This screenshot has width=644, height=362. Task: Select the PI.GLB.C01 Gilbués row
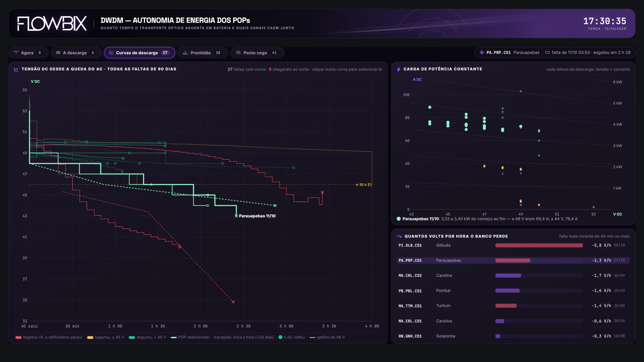coord(513,245)
